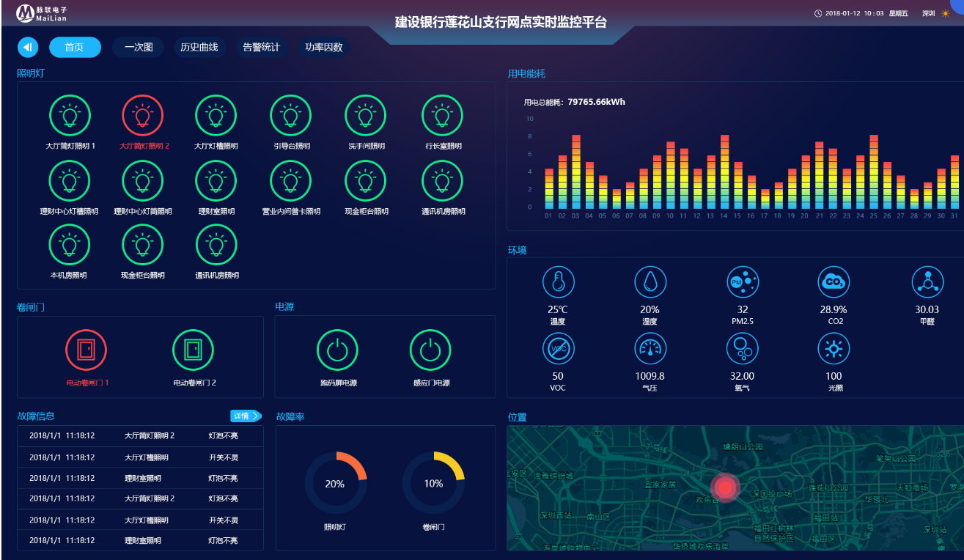Toggle the 感应门电源 power button
The height and width of the screenshot is (560, 964).
[x=430, y=350]
